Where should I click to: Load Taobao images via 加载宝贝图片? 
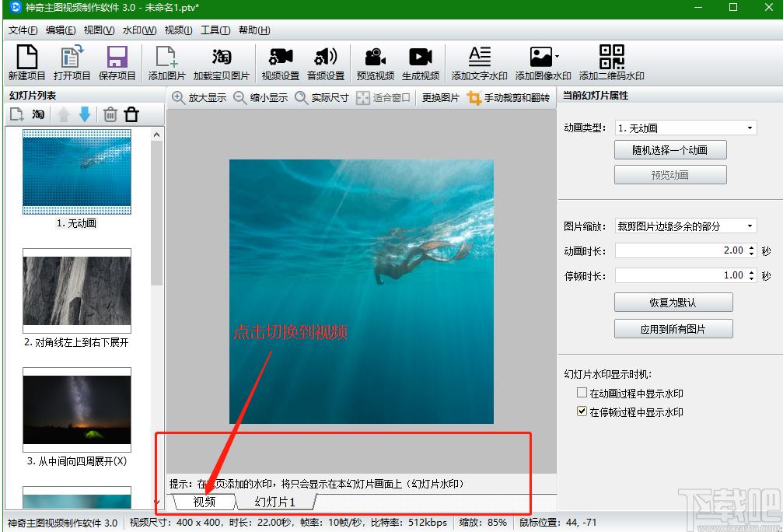[222, 62]
